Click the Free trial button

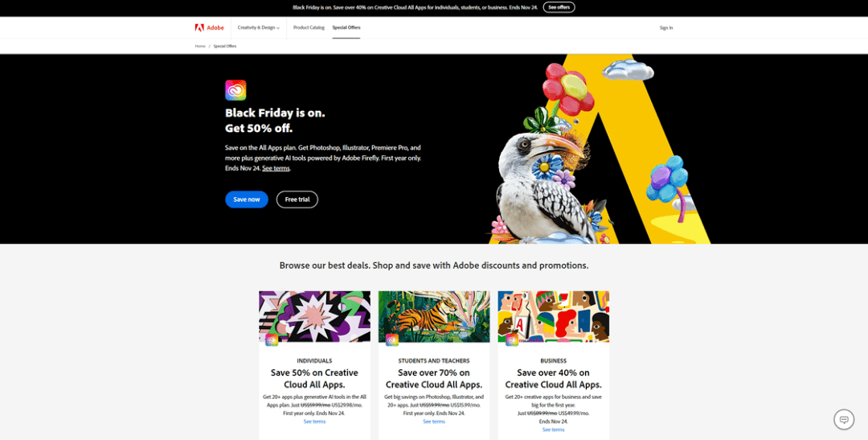tap(297, 199)
